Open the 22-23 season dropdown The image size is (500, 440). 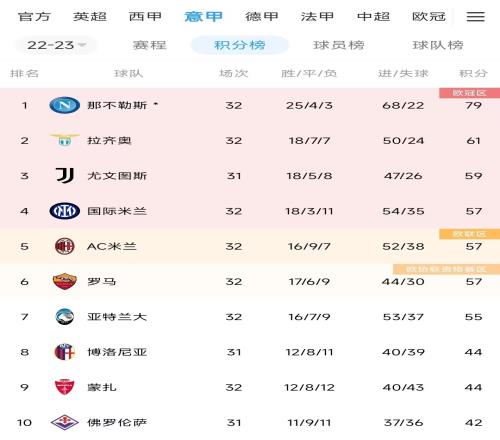(x=56, y=45)
